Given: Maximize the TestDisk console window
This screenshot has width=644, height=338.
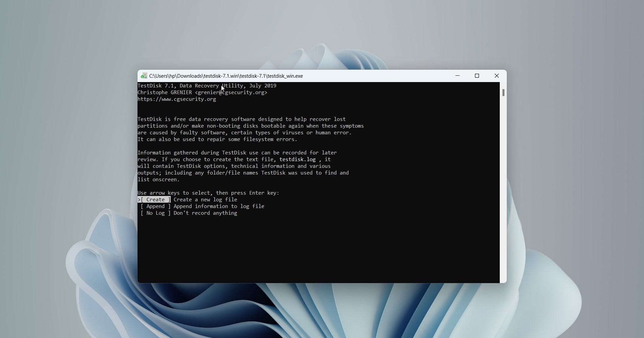Looking at the screenshot, I should [x=477, y=76].
